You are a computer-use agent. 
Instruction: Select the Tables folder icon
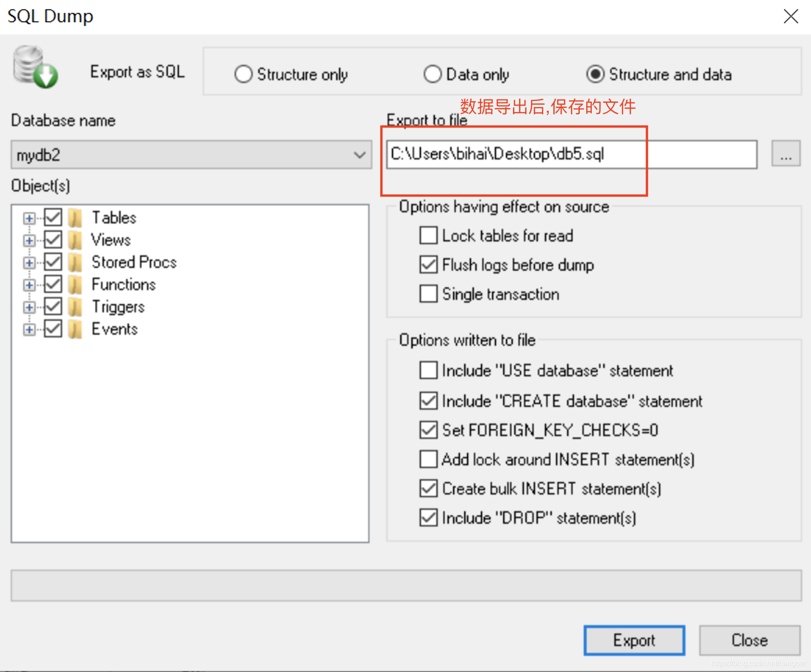click(75, 218)
